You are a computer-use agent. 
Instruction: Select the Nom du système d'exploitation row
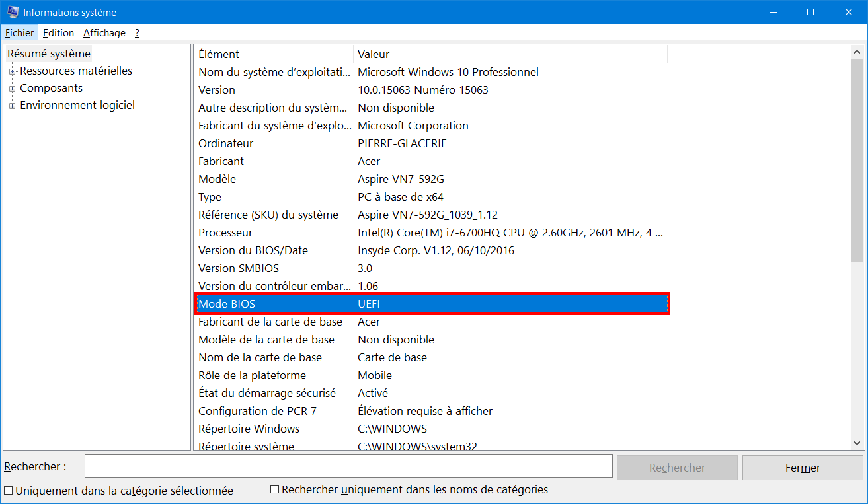tap(431, 72)
